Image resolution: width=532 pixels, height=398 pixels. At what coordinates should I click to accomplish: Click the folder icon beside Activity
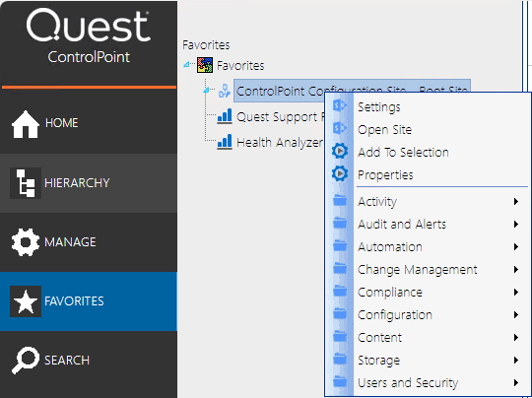340,200
